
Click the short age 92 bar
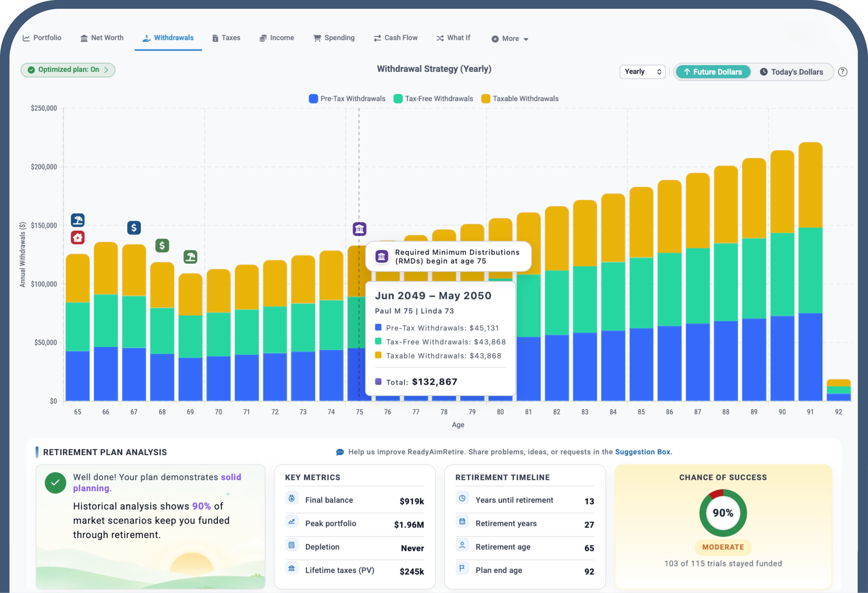(839, 390)
